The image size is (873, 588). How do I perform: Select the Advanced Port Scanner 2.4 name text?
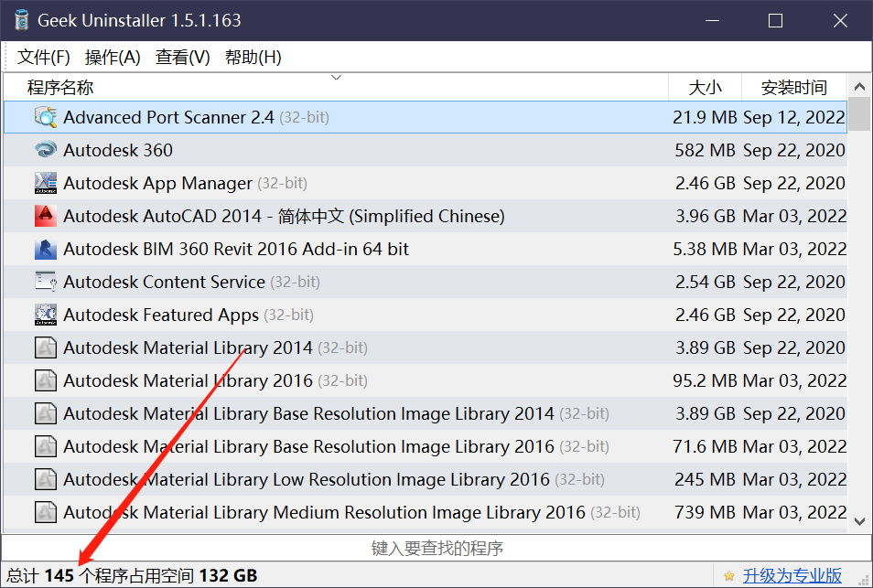click(x=168, y=117)
